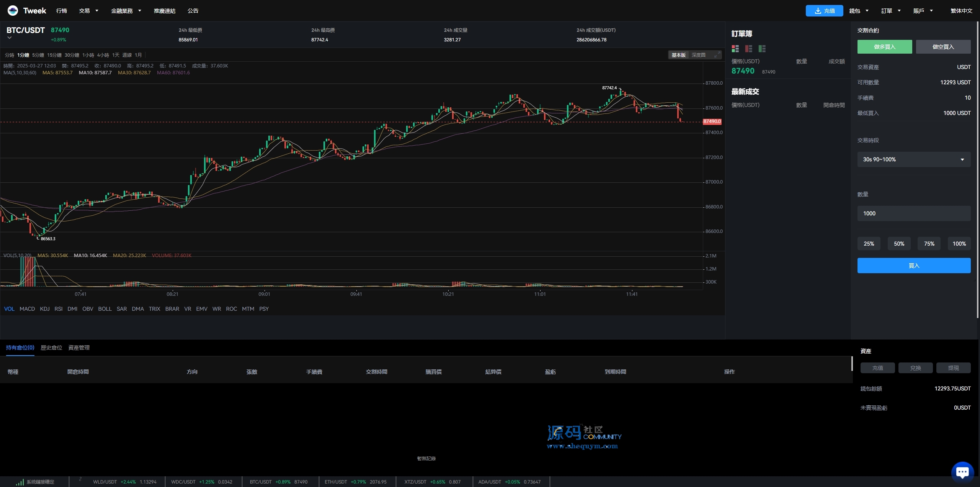Show combined red-green order book view
Screen dimensions: 980x487
pos(735,49)
